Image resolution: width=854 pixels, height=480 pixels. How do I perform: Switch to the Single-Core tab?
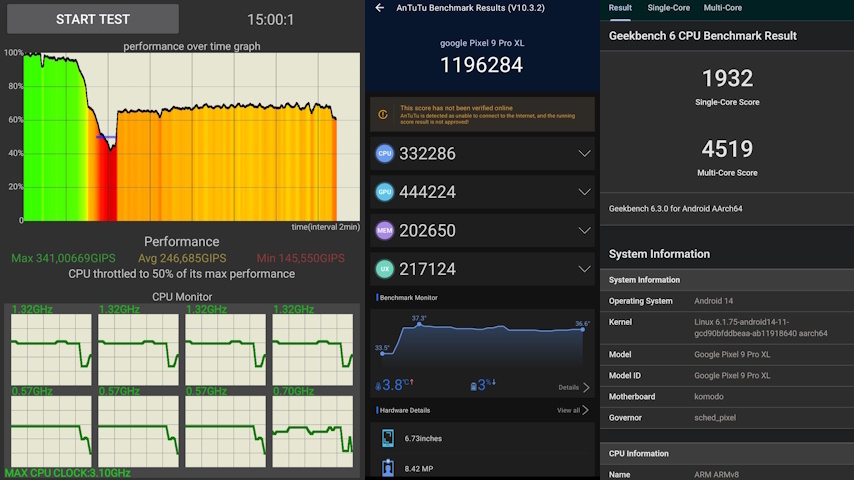click(668, 8)
